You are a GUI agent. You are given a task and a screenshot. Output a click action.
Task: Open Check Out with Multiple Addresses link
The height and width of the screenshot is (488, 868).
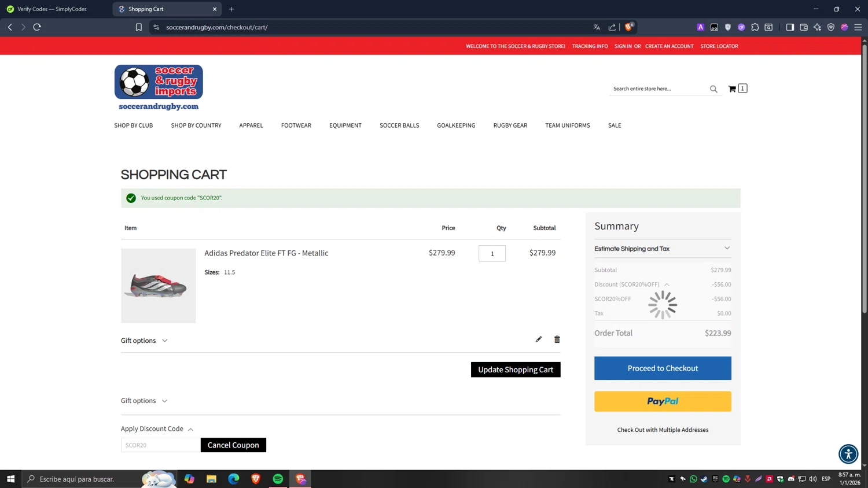coord(663,430)
